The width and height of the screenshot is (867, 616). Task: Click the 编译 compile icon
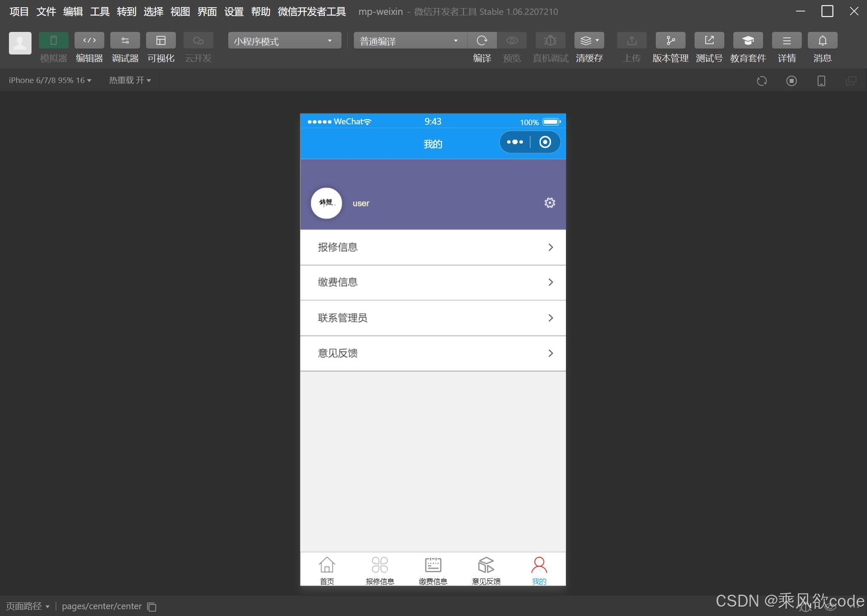482,40
